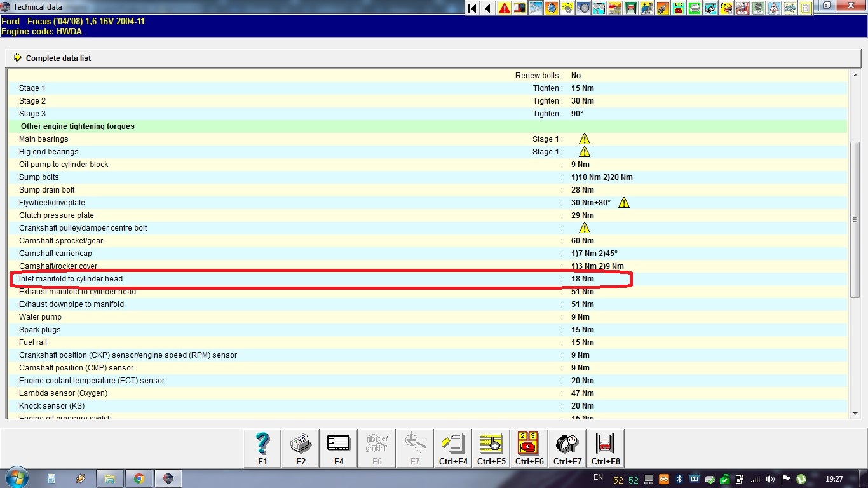The height and width of the screenshot is (488, 868).
Task: Click warning icon beside Flywheel/driveplate torque
Action: point(623,203)
